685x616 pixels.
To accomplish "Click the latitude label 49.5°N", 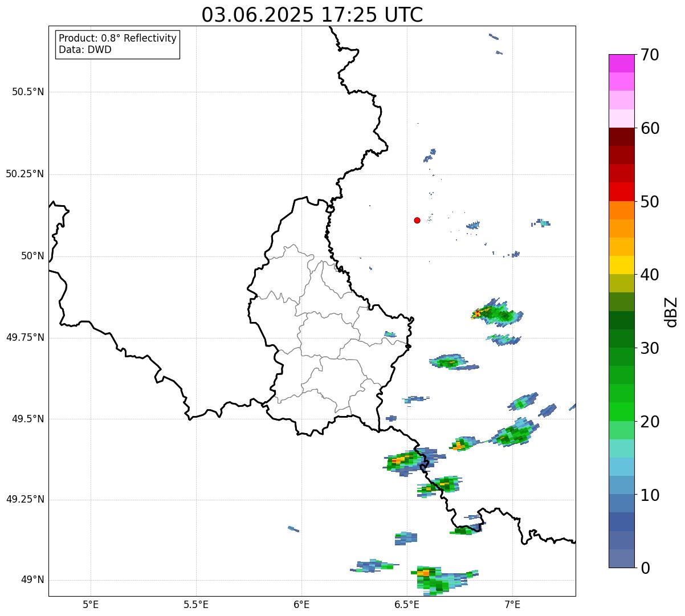I will [x=27, y=419].
